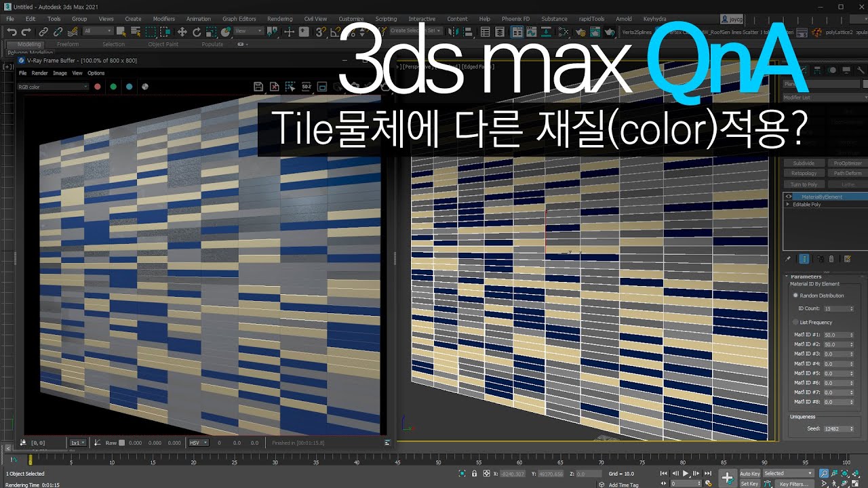Viewport: 868px width, 488px height.
Task: Click the region render icon in V-Ray Frame Buffer
Action: pyautogui.click(x=290, y=86)
